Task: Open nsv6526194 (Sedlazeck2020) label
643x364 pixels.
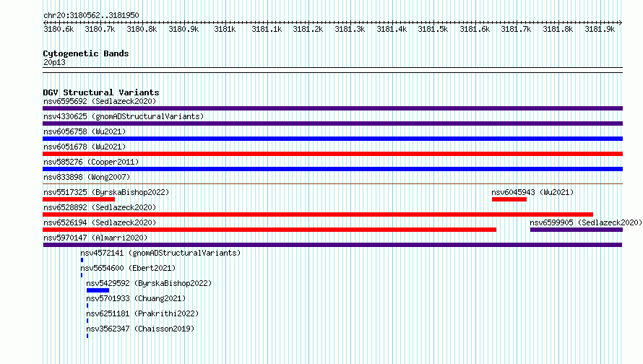Action: pyautogui.click(x=100, y=222)
